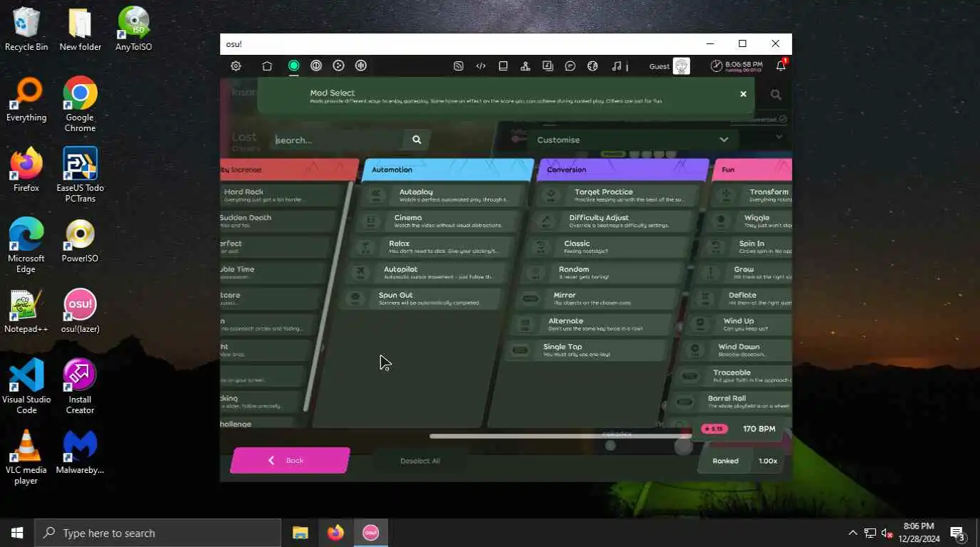Viewport: 980px width, 547px height.
Task: Toggle the Spin In mod
Action: coord(745,247)
